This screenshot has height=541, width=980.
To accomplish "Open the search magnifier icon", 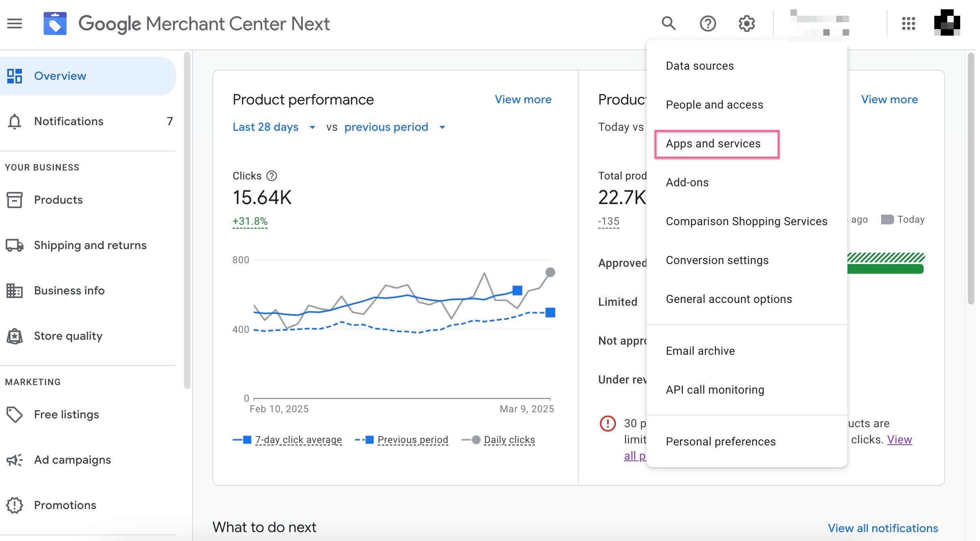I will coord(669,23).
